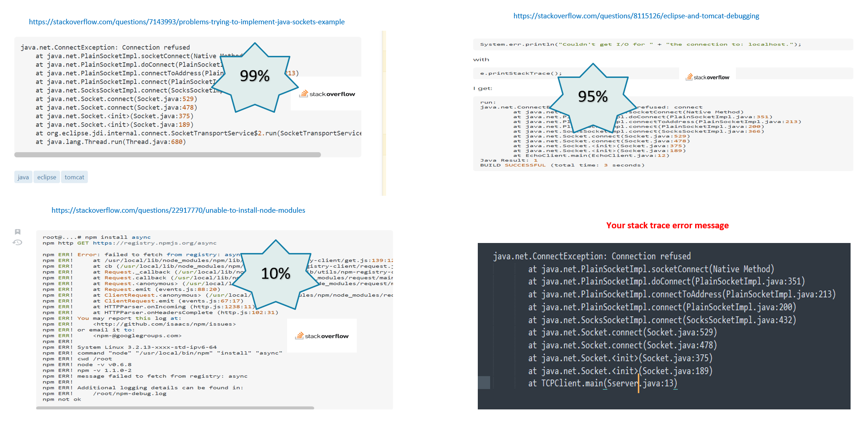
Task: Click the "npm http GET" registry line
Action: coord(129,243)
